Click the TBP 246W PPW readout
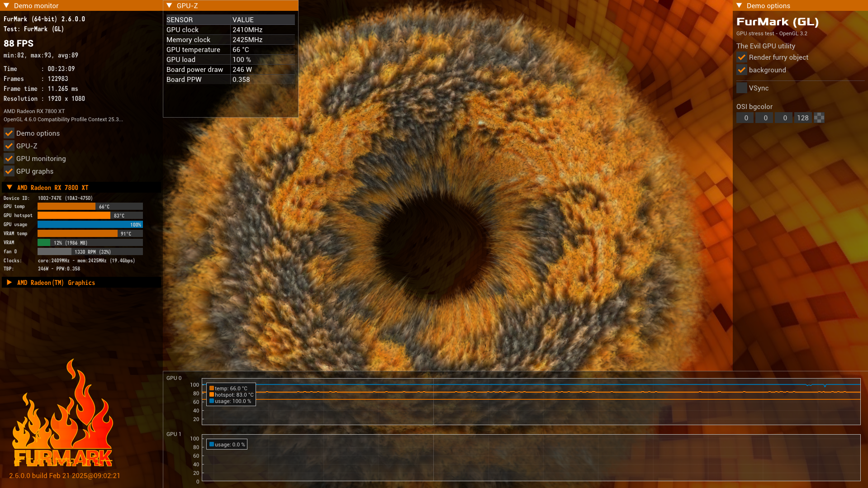The height and width of the screenshot is (488, 868). (59, 269)
